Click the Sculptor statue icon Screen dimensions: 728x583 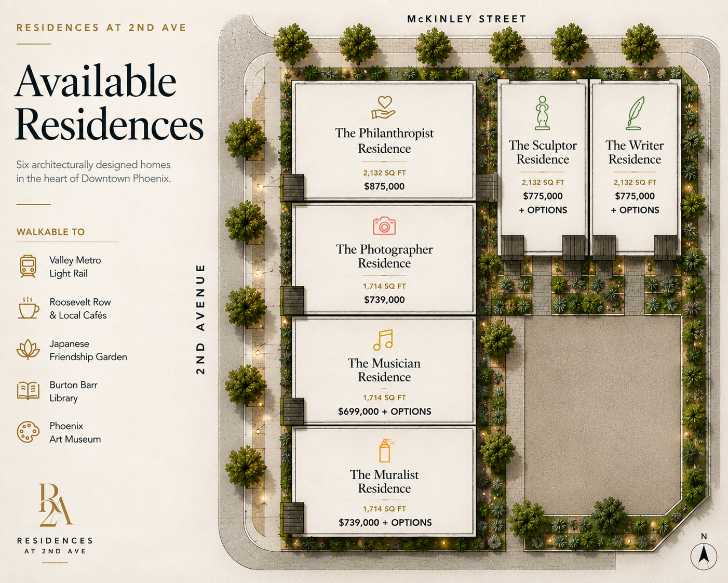coord(543,113)
